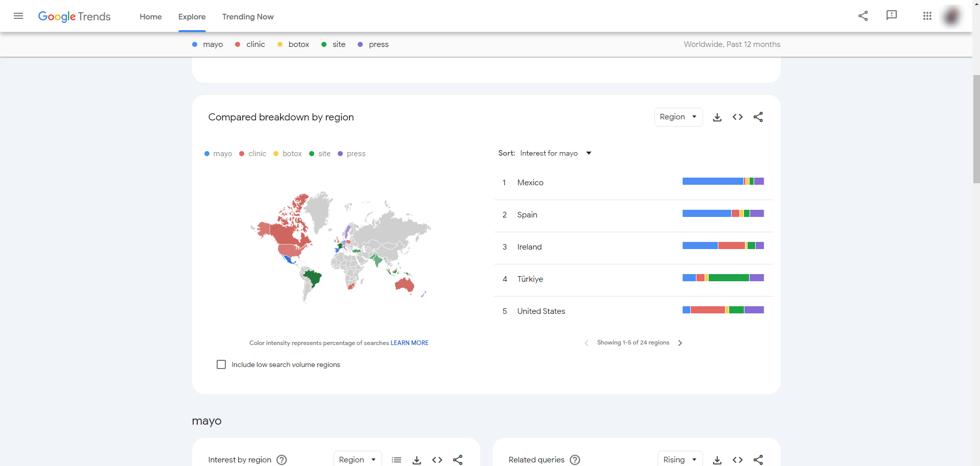Open Region dropdown in compared breakdown card
Viewport: 980px width, 466px height.
(679, 117)
